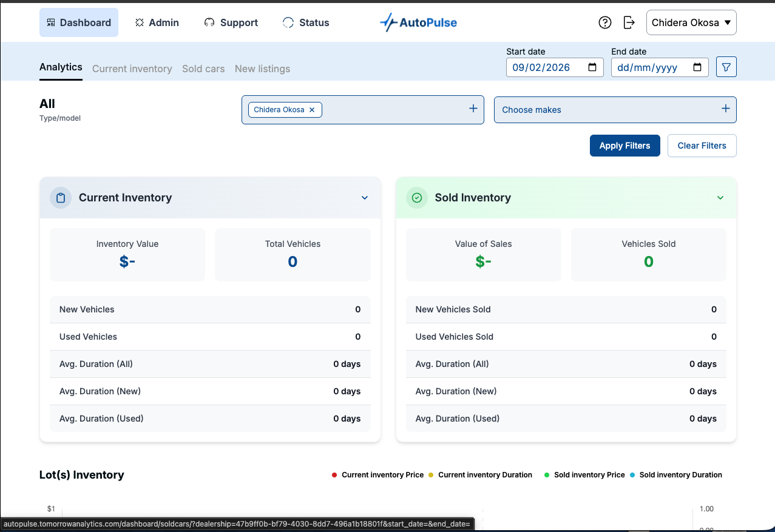Screen dimensions: 775x532
Task: Open the dealership multi-select box
Action: pyautogui.click(x=363, y=110)
